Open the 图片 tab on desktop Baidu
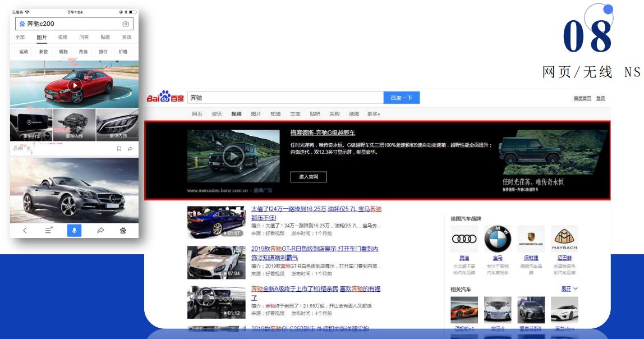644x339 pixels. (x=256, y=114)
